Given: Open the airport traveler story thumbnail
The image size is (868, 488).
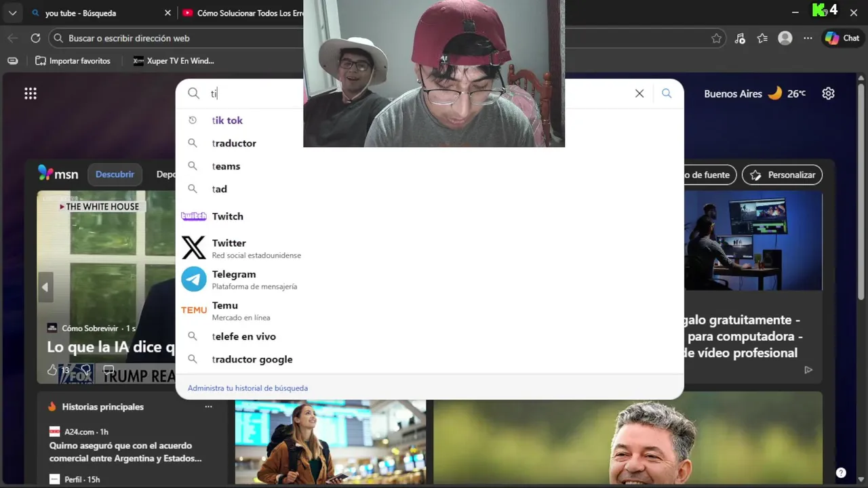Looking at the screenshot, I should pyautogui.click(x=330, y=442).
